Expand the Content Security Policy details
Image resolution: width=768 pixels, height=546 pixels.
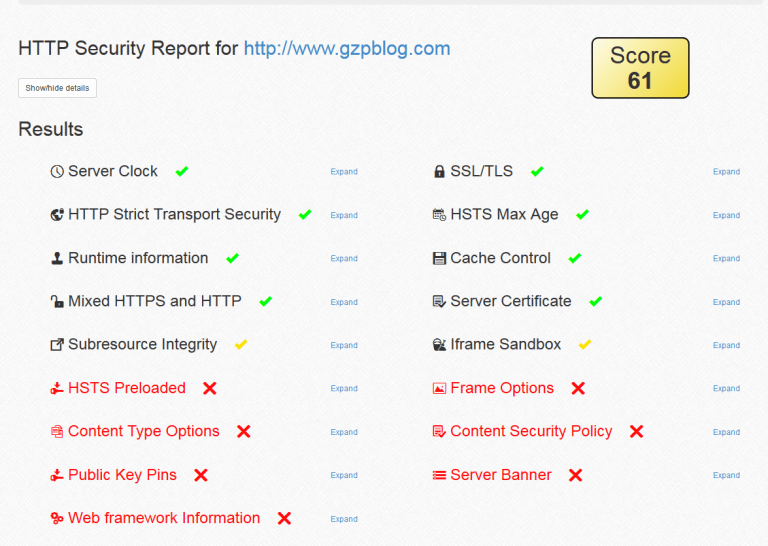pyautogui.click(x=726, y=432)
